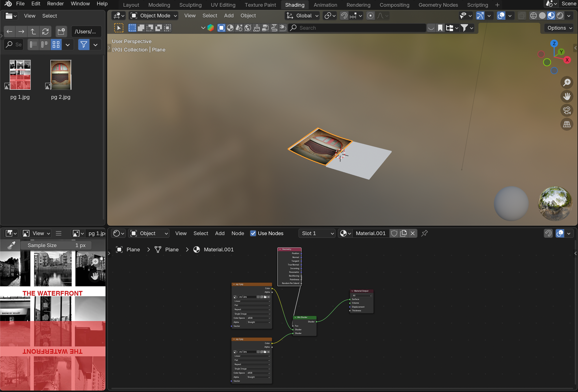Click the refresh file list icon
The height and width of the screenshot is (392, 578).
tap(45, 32)
